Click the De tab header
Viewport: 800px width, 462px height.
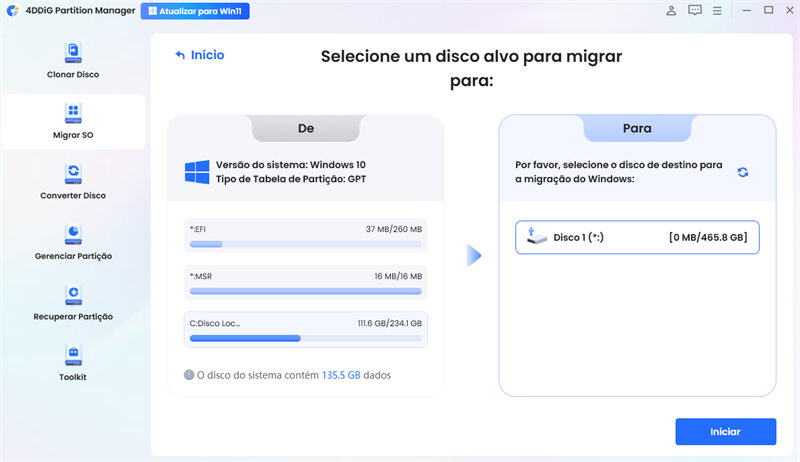point(306,129)
